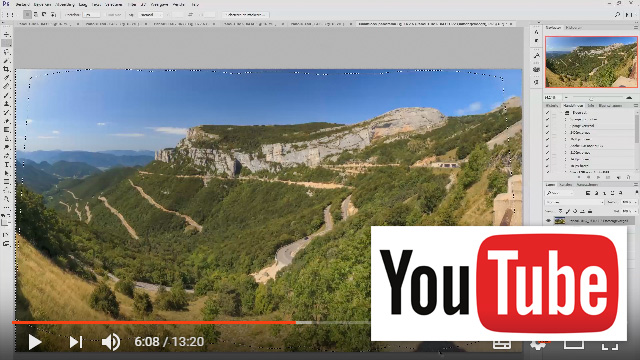640x360 pixels.
Task: Change screen mode from toolbar bottom
Action: (7, 243)
